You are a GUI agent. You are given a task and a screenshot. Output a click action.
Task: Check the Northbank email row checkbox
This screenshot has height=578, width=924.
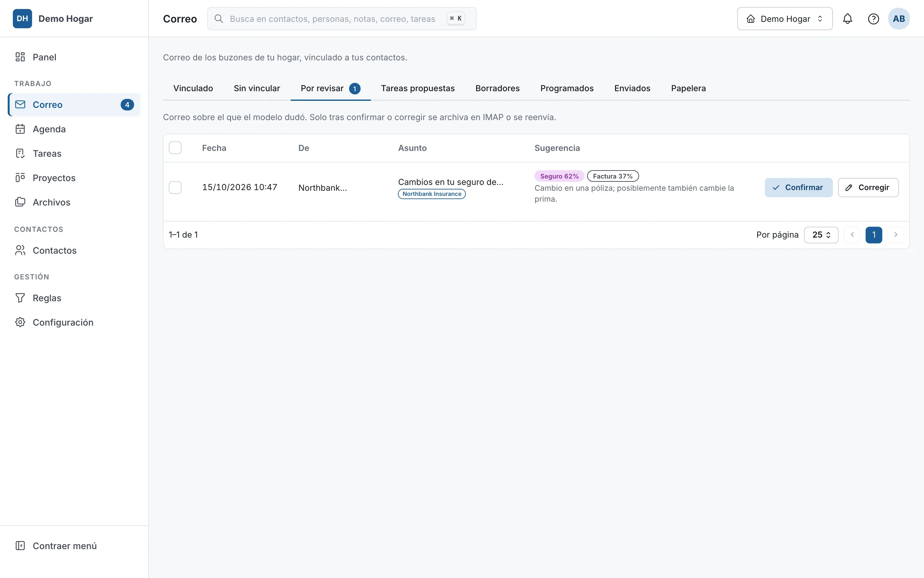click(x=175, y=187)
